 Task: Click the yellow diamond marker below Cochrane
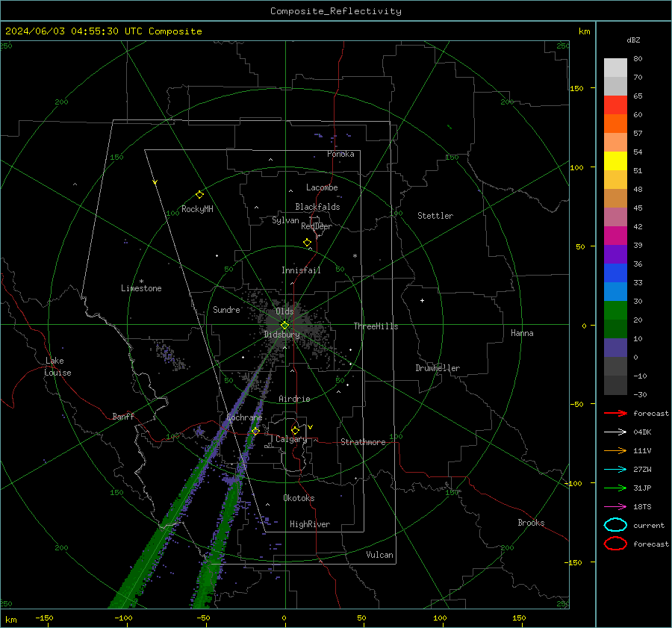pos(255,431)
